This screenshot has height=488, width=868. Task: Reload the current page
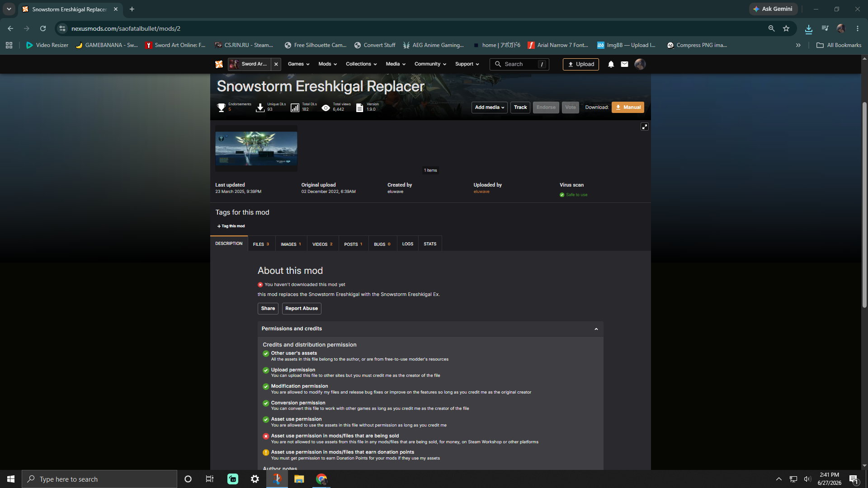[x=43, y=28]
